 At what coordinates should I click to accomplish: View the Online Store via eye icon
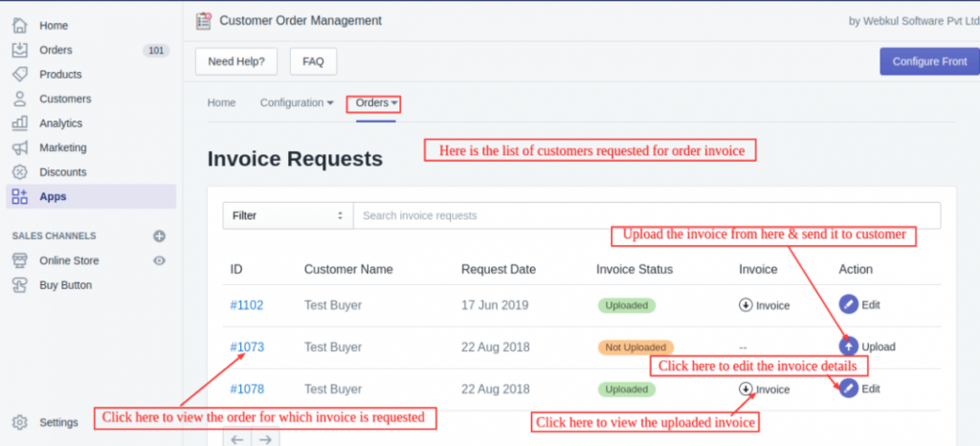[160, 260]
